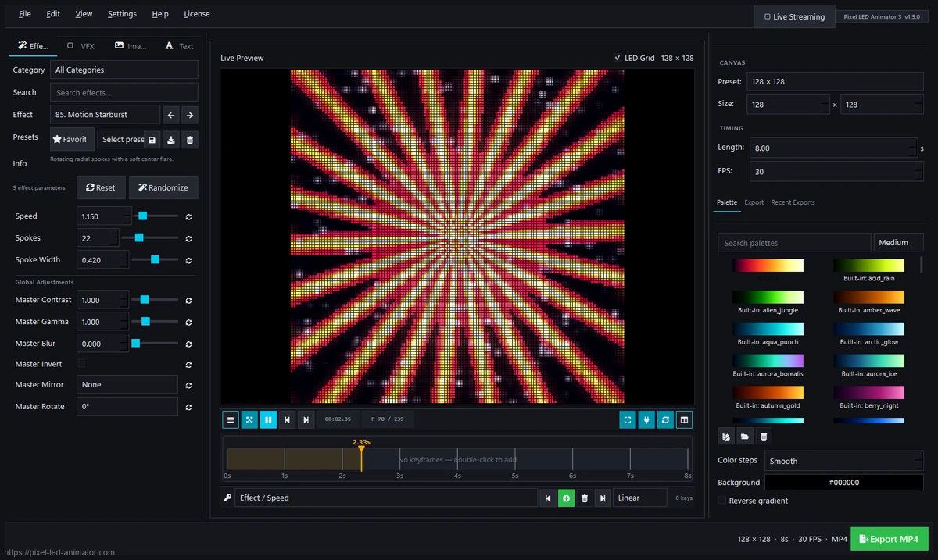Toggle the LED Grid checkbox
Viewport: 938px width, 560px height.
point(618,58)
